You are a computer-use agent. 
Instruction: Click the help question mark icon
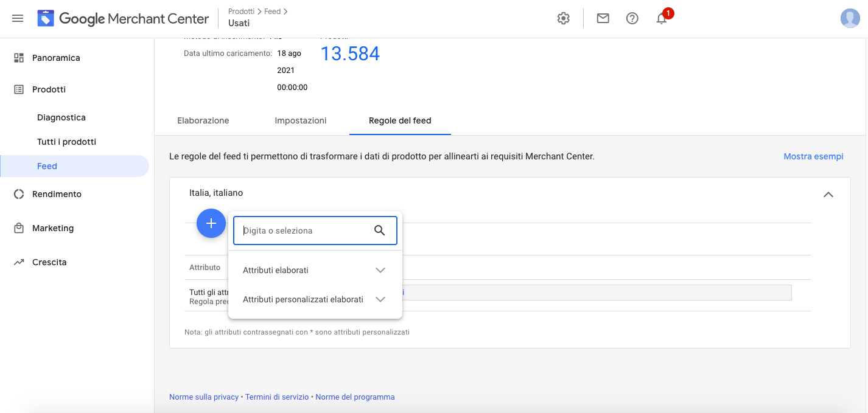(632, 19)
